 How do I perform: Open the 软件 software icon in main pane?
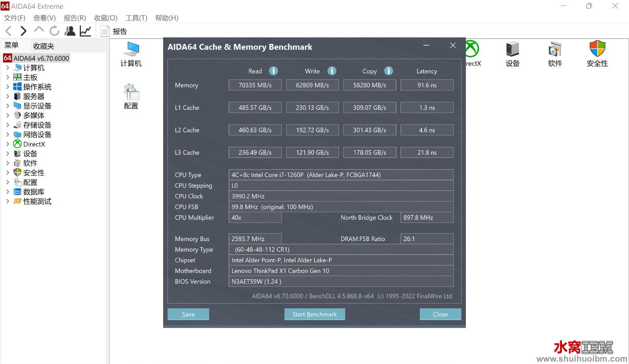coord(555,54)
